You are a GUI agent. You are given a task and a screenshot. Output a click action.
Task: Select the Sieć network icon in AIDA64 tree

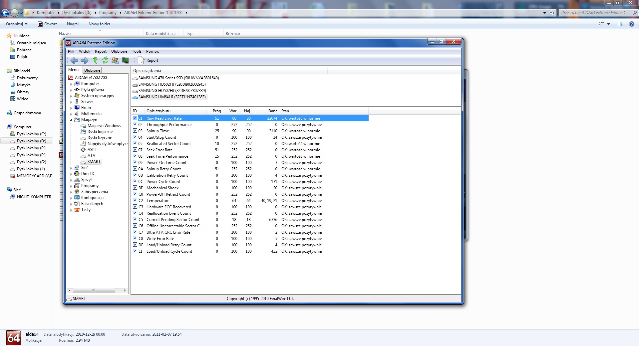[77, 168]
